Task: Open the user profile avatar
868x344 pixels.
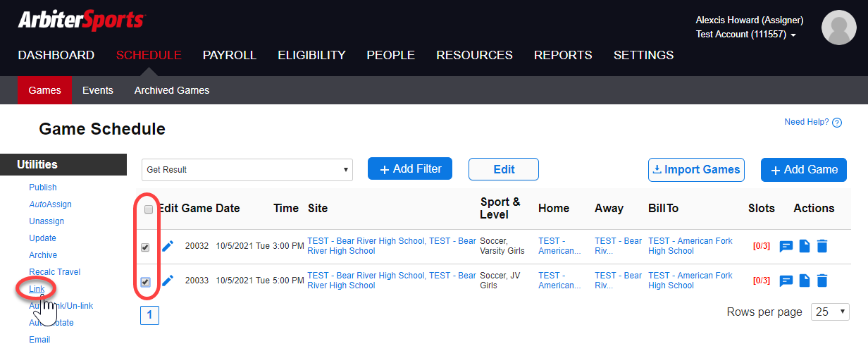Action: point(839,27)
